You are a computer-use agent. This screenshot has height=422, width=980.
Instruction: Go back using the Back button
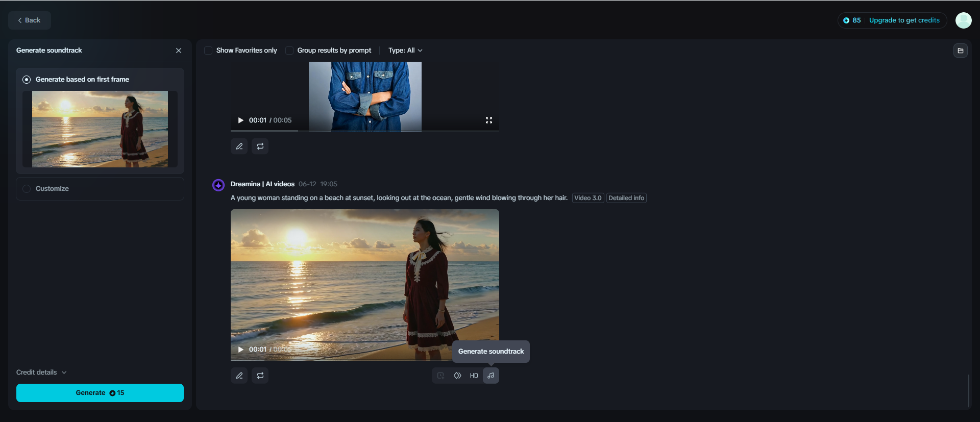click(x=30, y=20)
